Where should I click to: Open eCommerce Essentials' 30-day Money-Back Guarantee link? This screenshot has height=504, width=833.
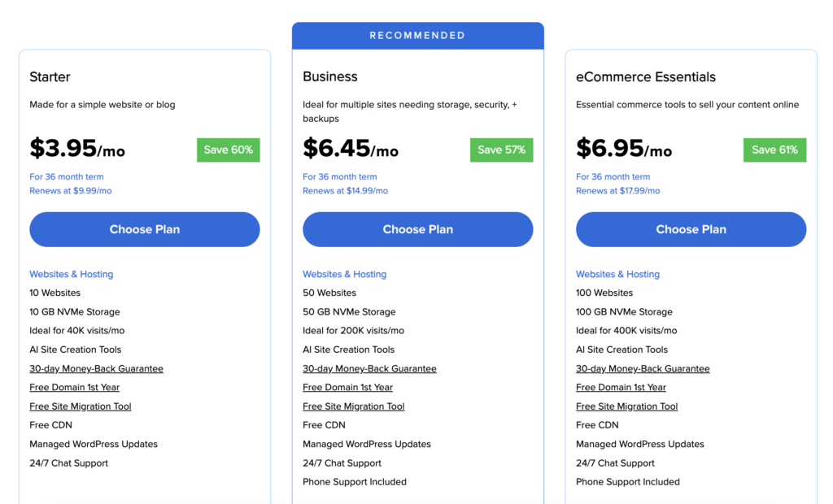pyautogui.click(x=643, y=368)
